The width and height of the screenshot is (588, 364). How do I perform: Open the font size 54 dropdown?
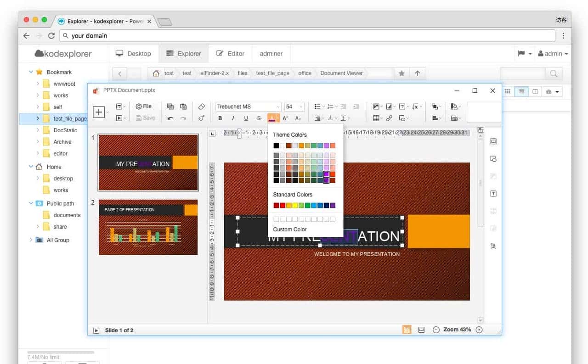pyautogui.click(x=294, y=106)
